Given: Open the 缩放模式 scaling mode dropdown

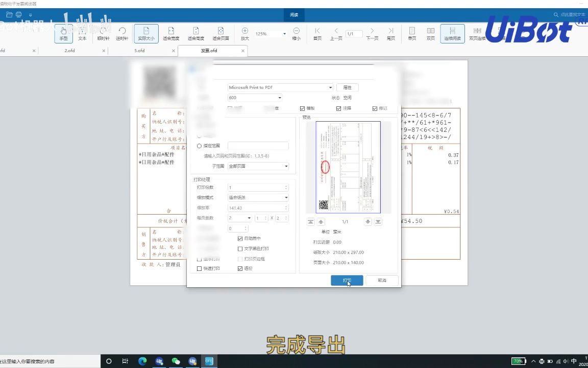Looking at the screenshot, I should tap(286, 197).
